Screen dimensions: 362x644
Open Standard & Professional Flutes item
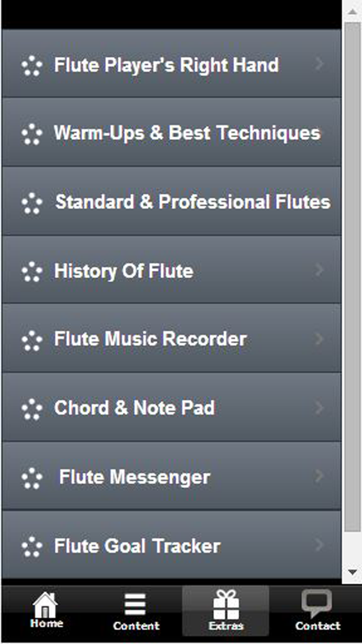coord(193,202)
